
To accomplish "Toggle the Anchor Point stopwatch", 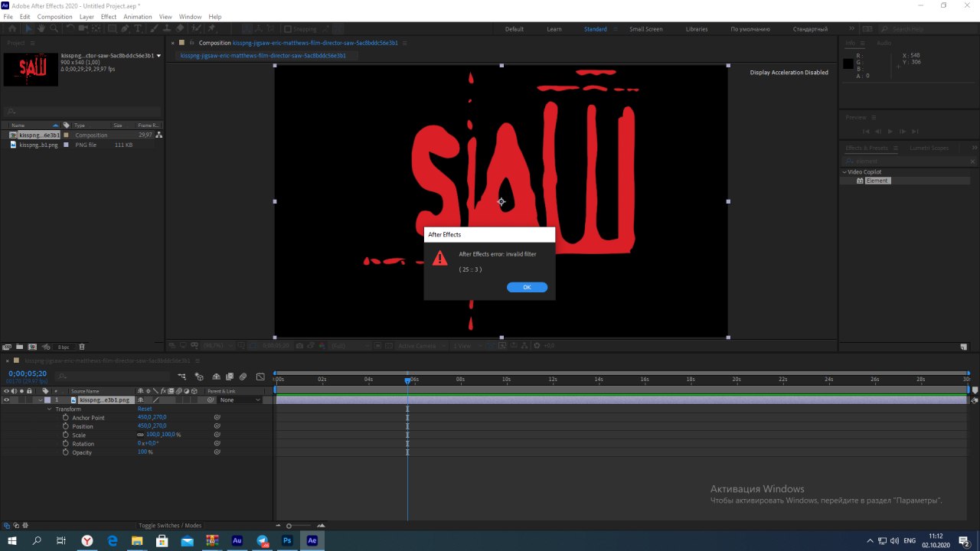I will tap(66, 418).
